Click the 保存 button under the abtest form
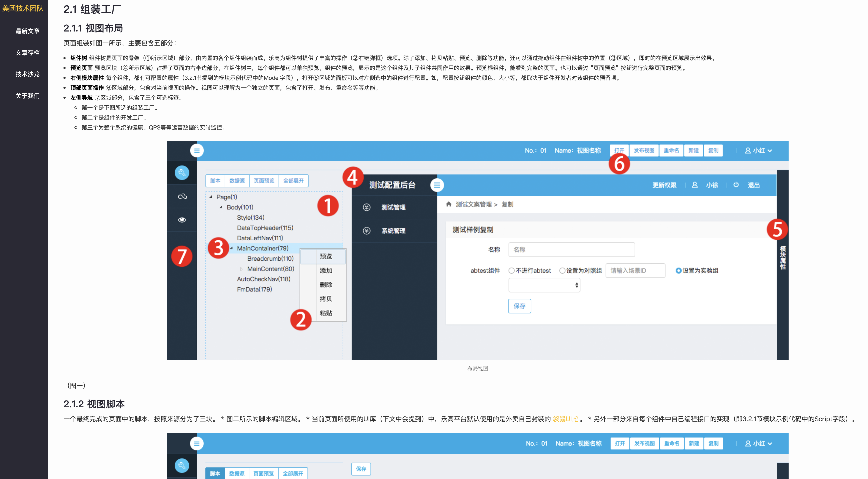868x479 pixels. 520,306
